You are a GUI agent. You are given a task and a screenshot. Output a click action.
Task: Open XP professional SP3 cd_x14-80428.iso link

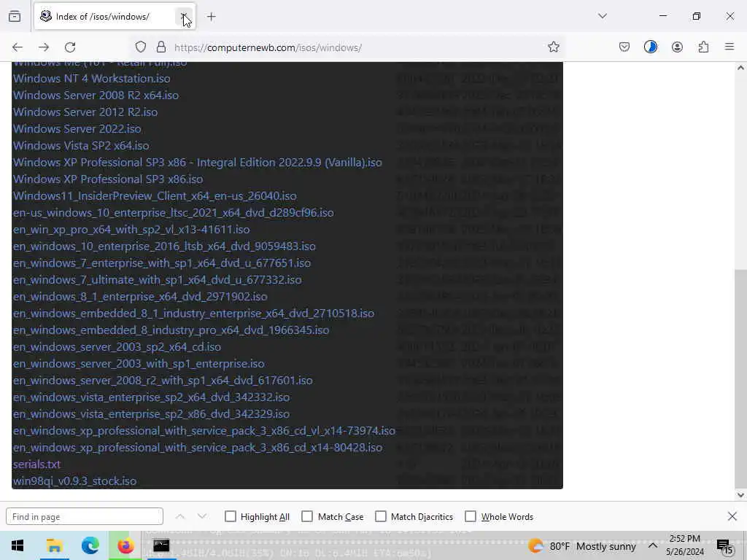click(198, 448)
